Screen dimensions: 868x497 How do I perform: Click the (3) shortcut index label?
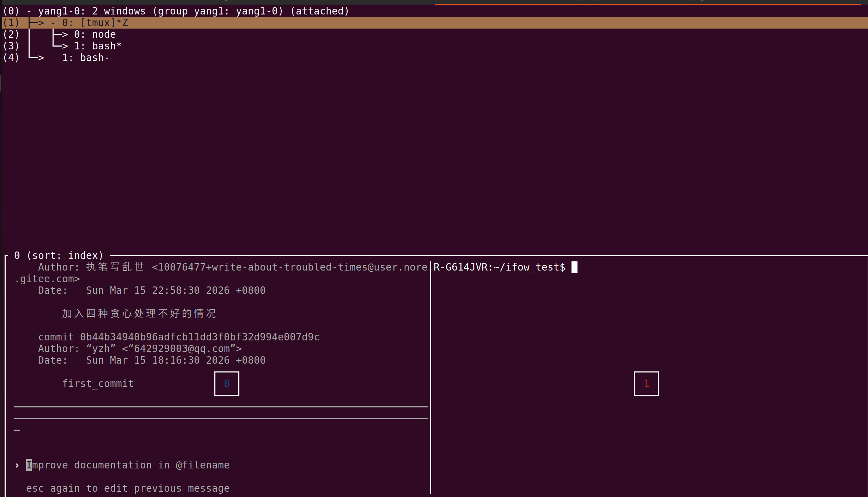11,46
